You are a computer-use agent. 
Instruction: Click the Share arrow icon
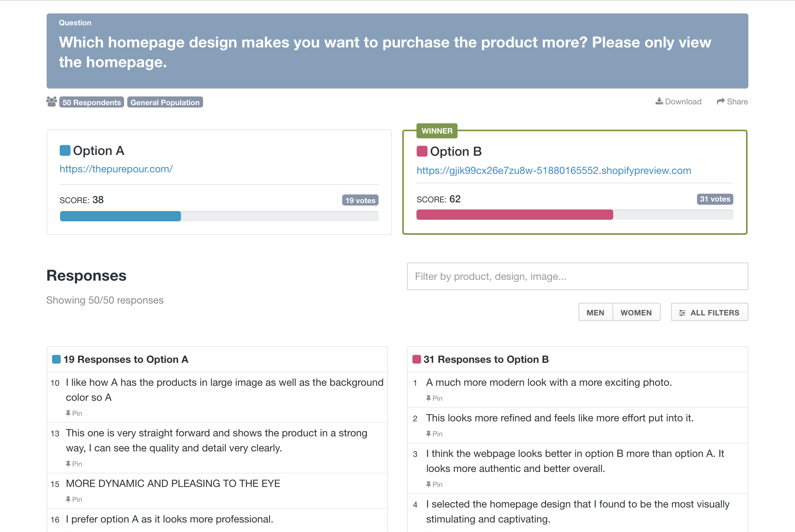721,102
